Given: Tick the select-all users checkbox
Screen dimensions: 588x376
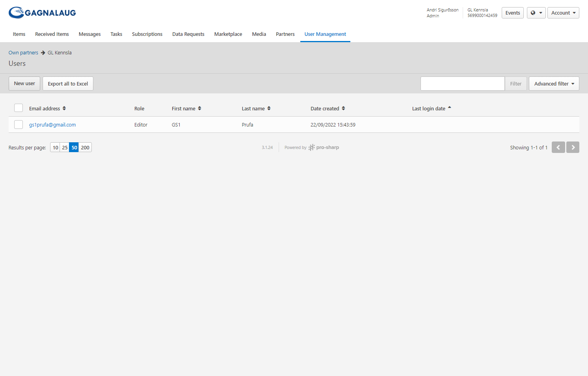Looking at the screenshot, I should pyautogui.click(x=19, y=108).
